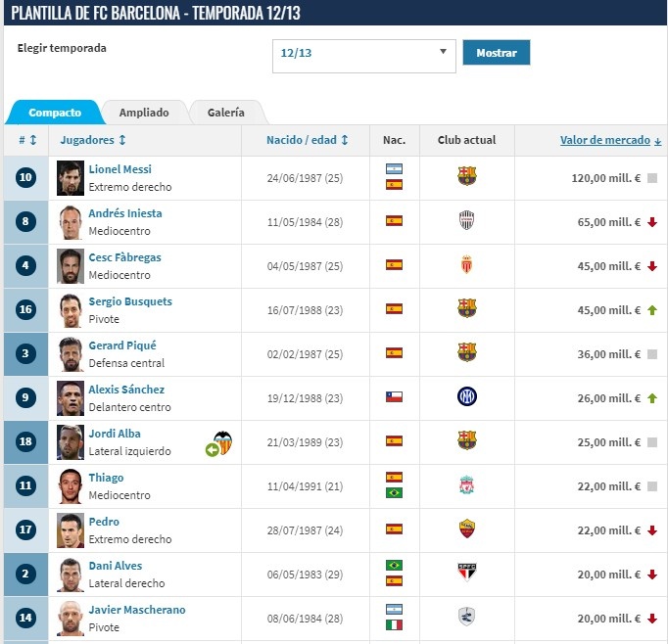
Task: Open Andrés Iniesta's profile link
Action: 125,213
